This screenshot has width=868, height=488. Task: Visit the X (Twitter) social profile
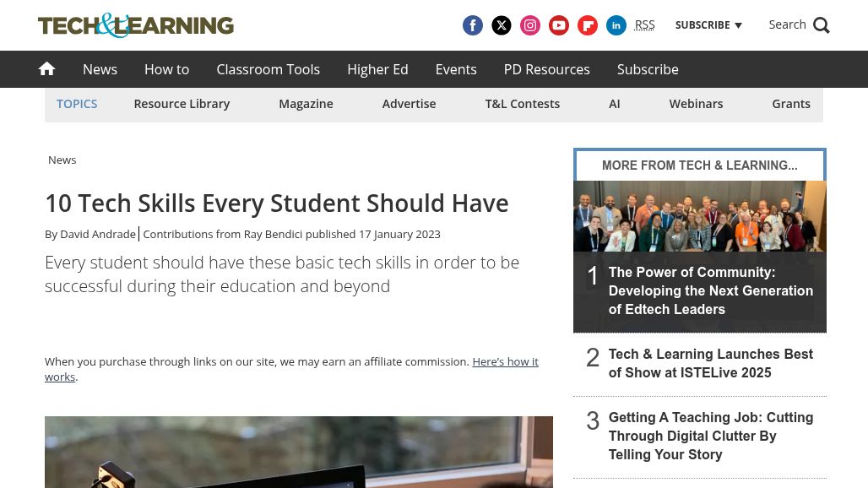501,25
